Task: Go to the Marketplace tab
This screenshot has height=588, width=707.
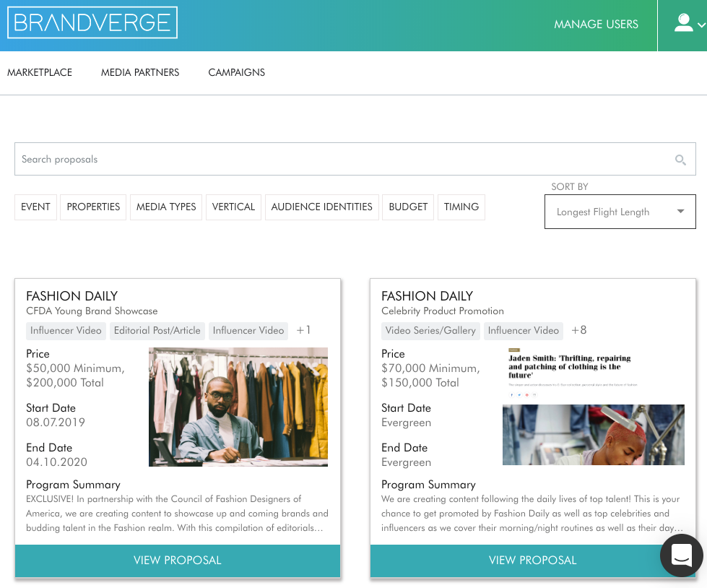Action: coord(40,73)
